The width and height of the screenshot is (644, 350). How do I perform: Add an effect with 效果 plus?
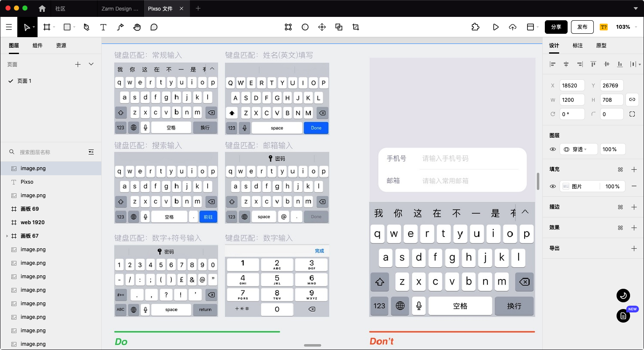(634, 228)
